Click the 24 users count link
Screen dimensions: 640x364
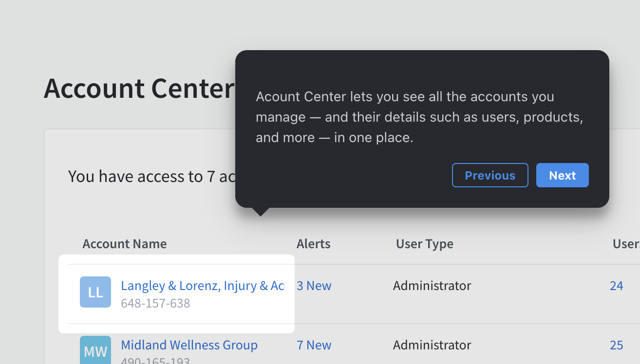(x=616, y=286)
